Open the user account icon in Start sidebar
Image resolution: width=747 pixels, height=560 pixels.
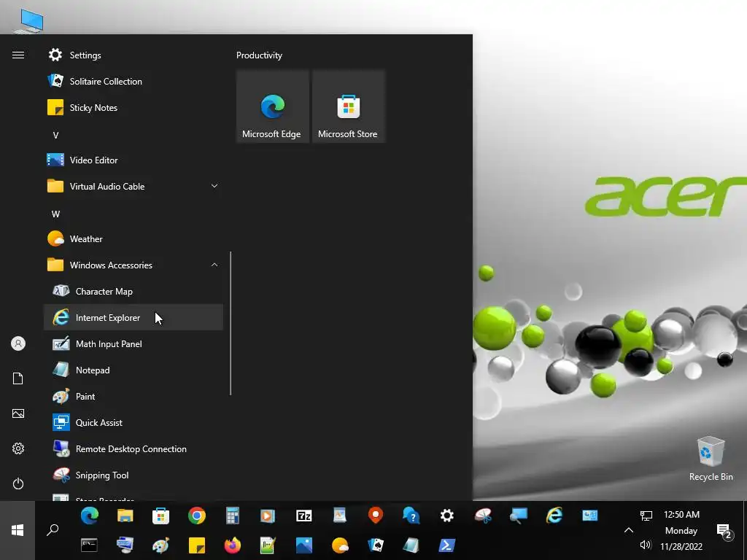pyautogui.click(x=18, y=343)
